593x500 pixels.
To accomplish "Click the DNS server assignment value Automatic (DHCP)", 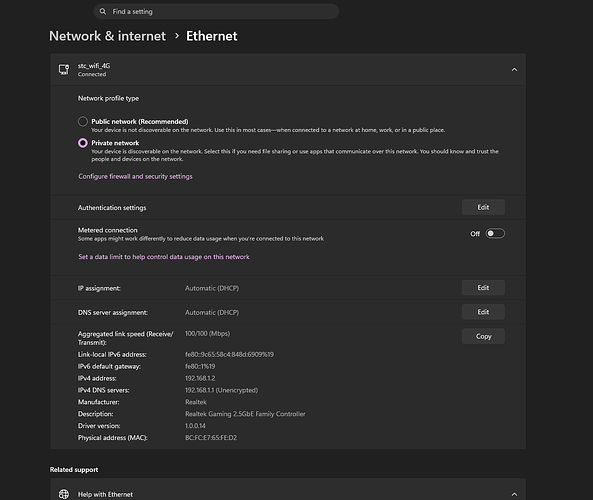I will click(212, 312).
